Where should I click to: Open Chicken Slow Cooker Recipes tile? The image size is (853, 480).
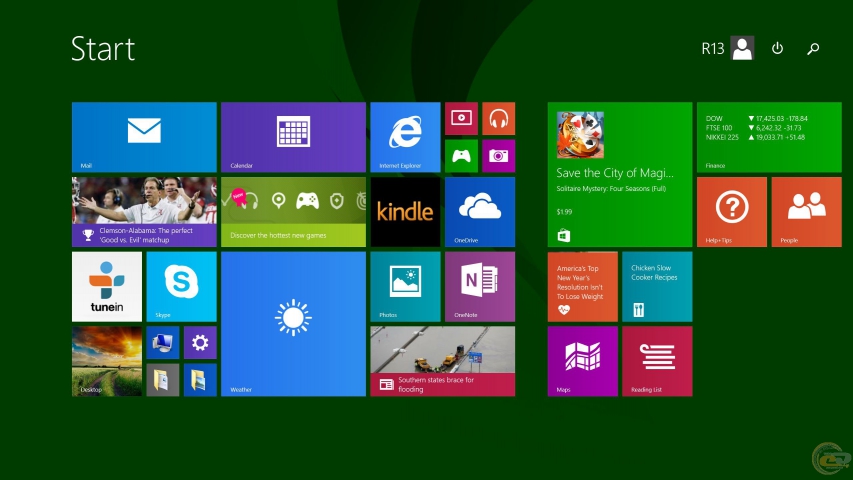pos(657,286)
